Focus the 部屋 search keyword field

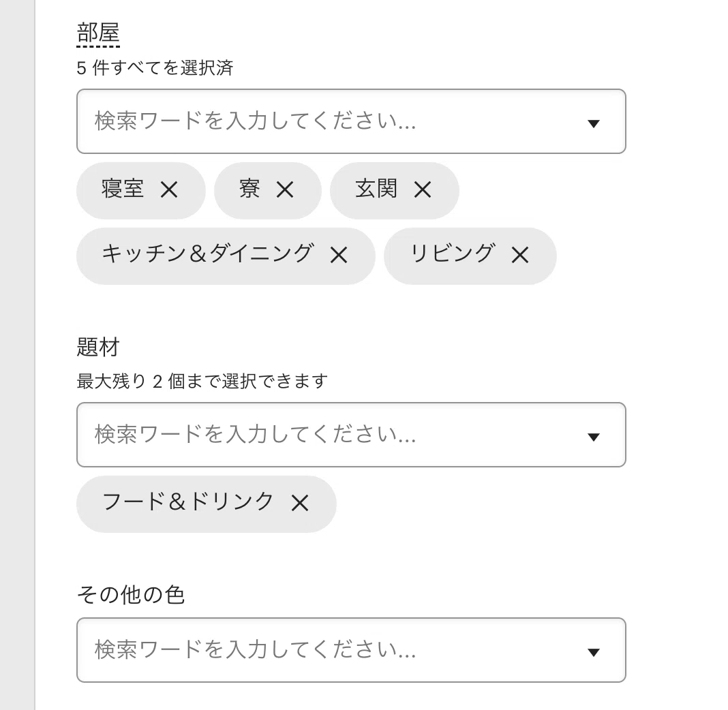pyautogui.click(x=351, y=121)
